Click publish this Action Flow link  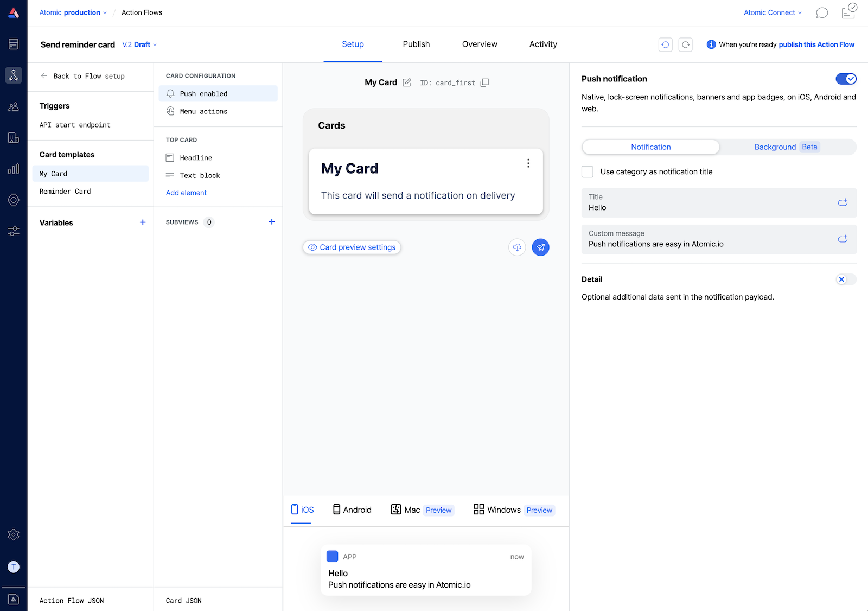(816, 44)
